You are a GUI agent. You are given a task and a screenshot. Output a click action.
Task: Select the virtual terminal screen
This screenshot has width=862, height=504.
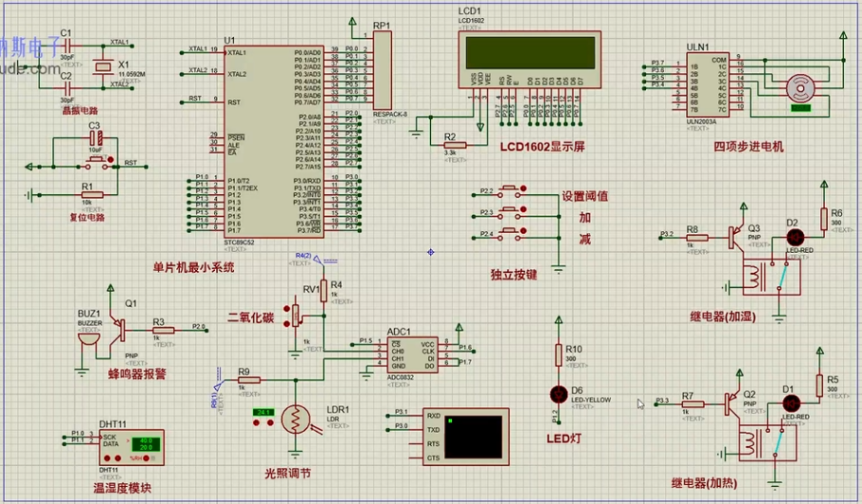point(474,437)
